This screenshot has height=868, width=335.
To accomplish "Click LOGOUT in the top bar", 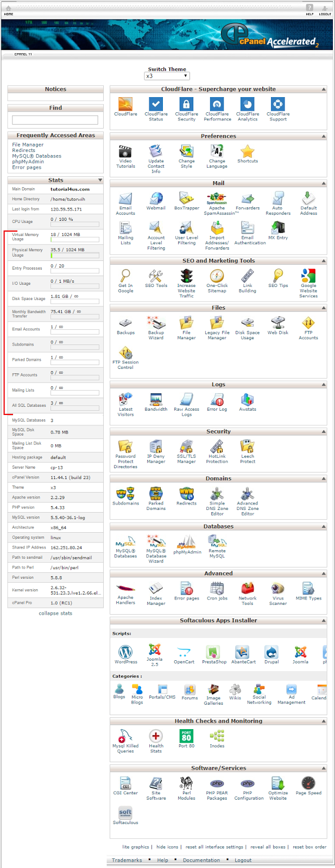I will [x=325, y=10].
